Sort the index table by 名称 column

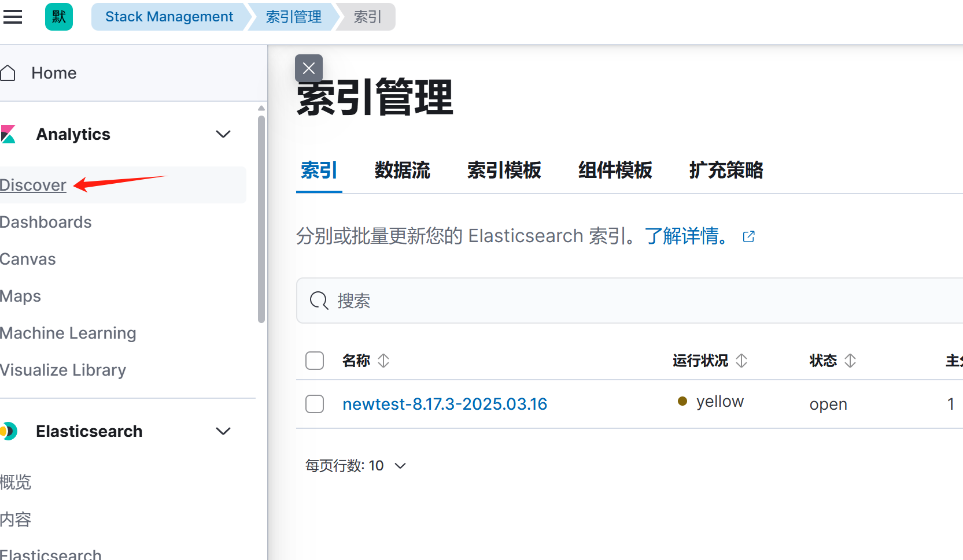coord(383,361)
